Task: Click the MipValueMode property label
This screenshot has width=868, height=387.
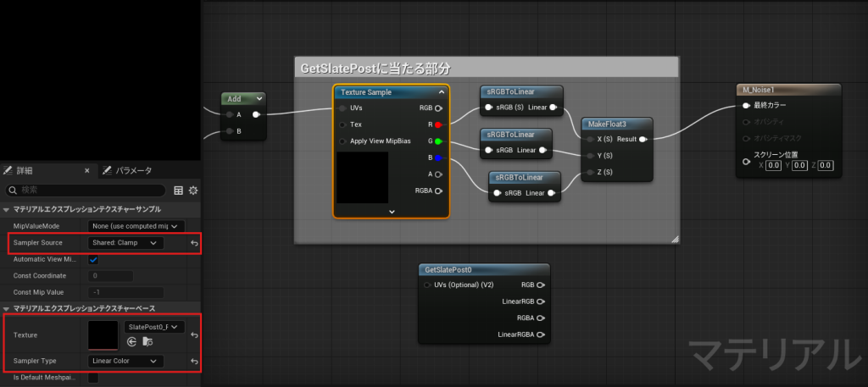Action: click(x=36, y=226)
